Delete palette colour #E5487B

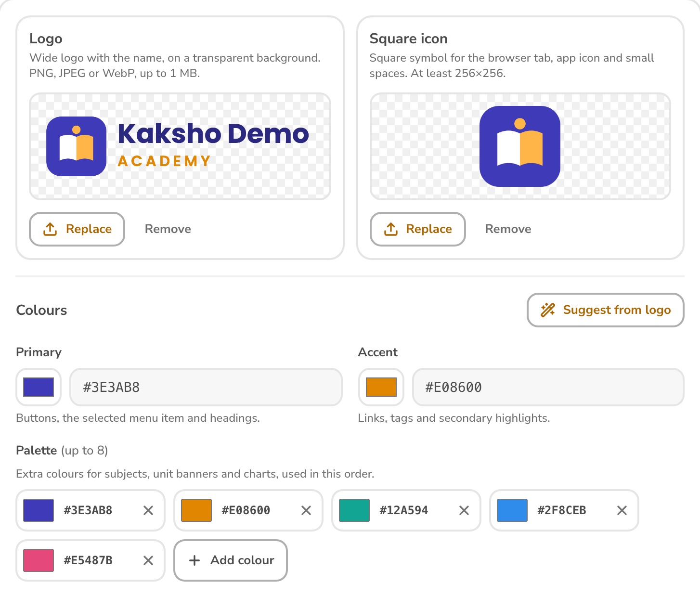coord(148,560)
